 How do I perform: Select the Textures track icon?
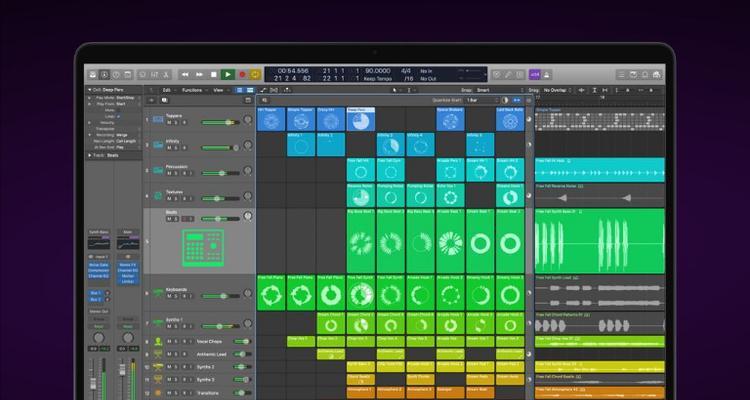click(x=158, y=196)
